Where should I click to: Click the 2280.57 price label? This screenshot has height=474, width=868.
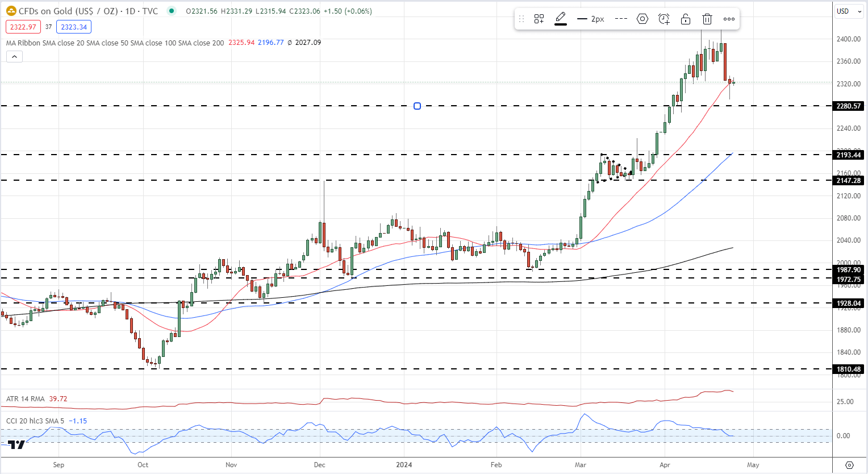click(849, 106)
